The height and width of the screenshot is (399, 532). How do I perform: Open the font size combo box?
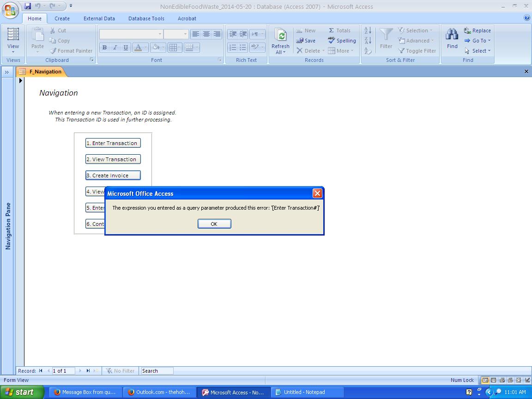point(176,34)
